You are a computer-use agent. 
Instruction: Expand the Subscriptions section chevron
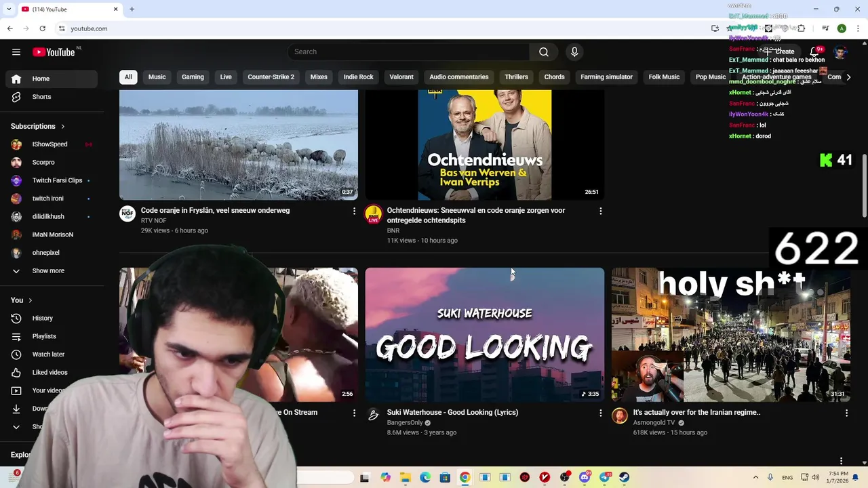point(63,127)
